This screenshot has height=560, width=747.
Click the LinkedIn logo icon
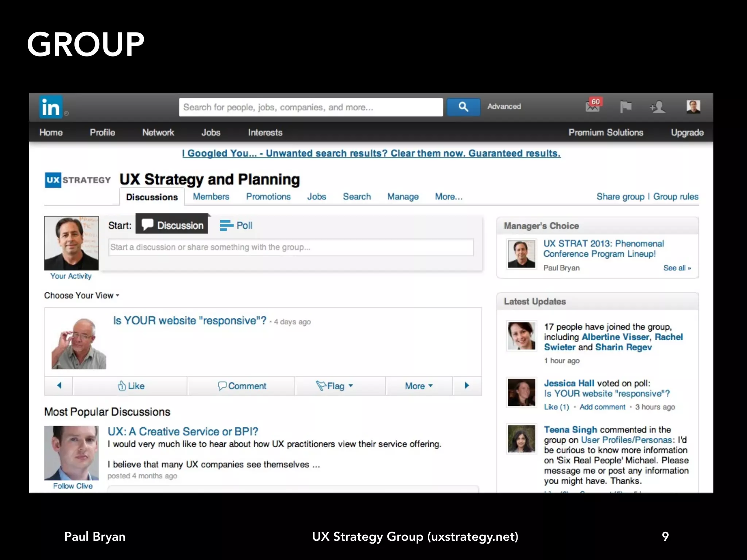[51, 107]
